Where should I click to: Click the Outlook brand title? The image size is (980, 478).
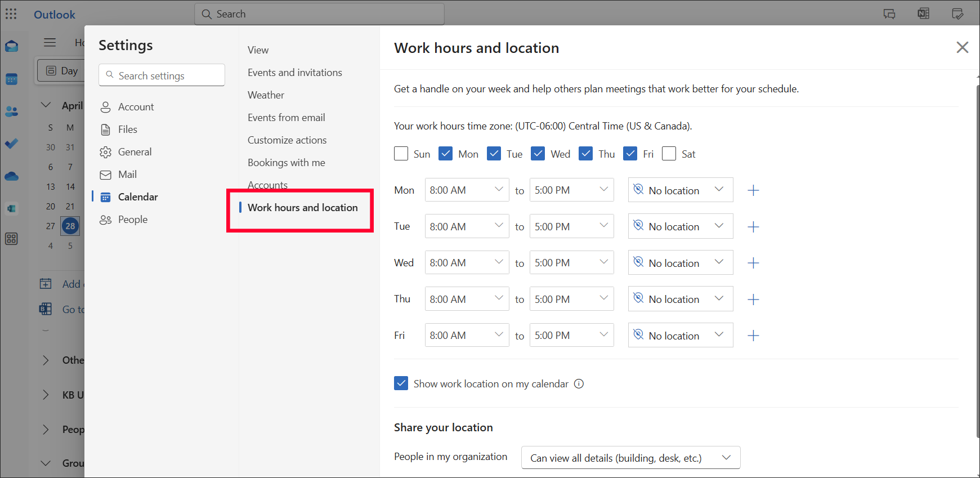55,15
